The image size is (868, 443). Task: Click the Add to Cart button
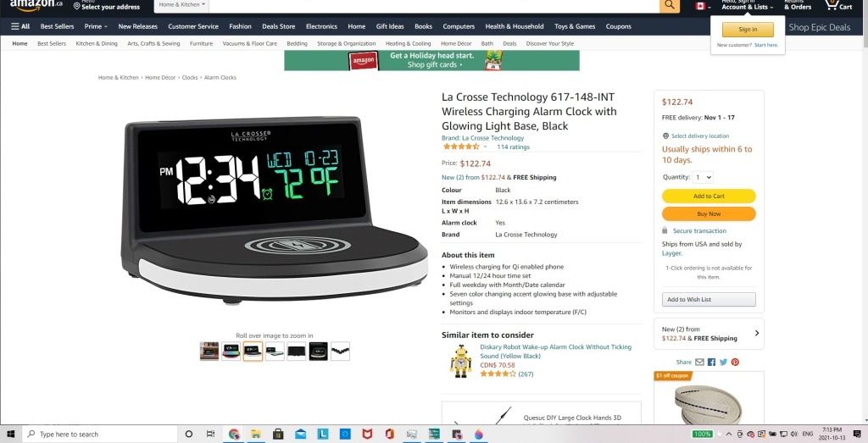click(709, 197)
